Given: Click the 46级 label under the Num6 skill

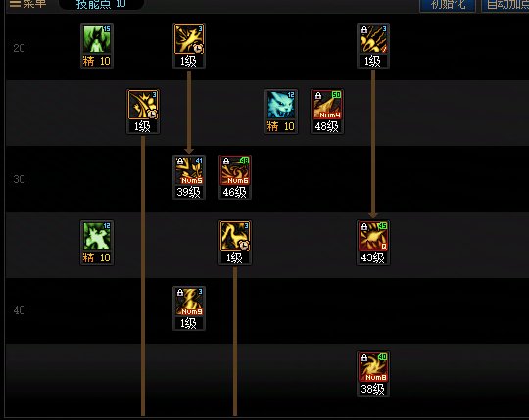Looking at the screenshot, I should coord(235,192).
